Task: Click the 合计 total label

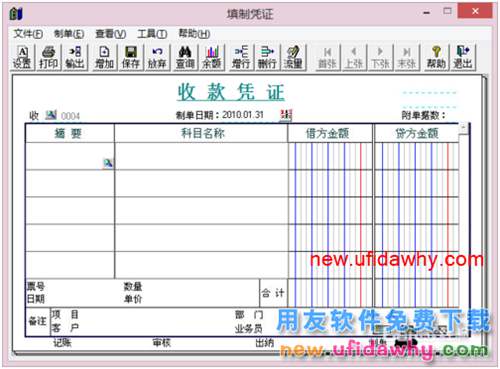Action: [x=273, y=293]
